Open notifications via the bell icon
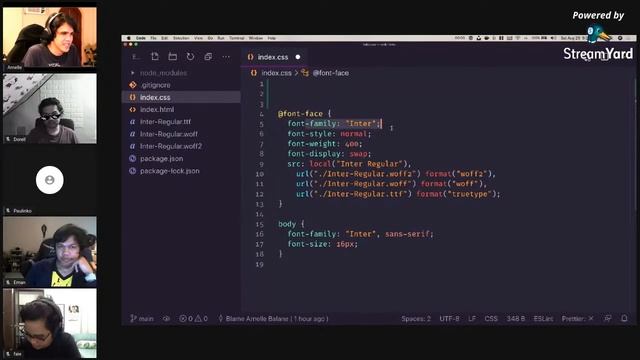The image size is (640, 360). click(x=624, y=318)
